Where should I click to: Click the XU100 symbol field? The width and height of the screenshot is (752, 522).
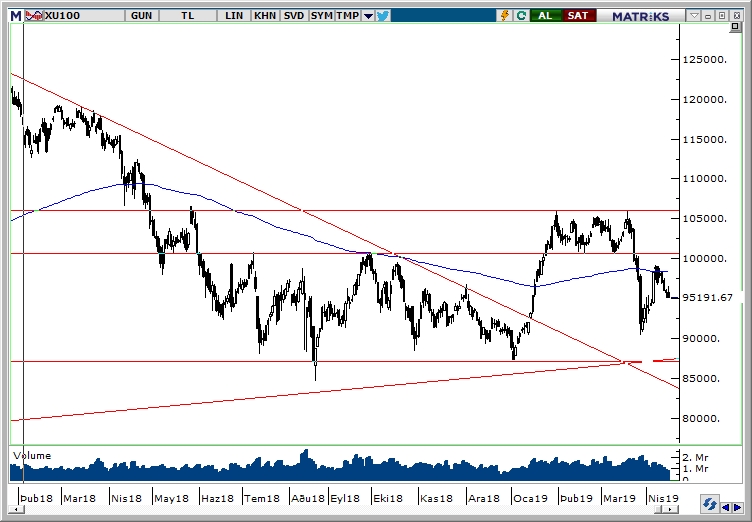tap(83, 16)
